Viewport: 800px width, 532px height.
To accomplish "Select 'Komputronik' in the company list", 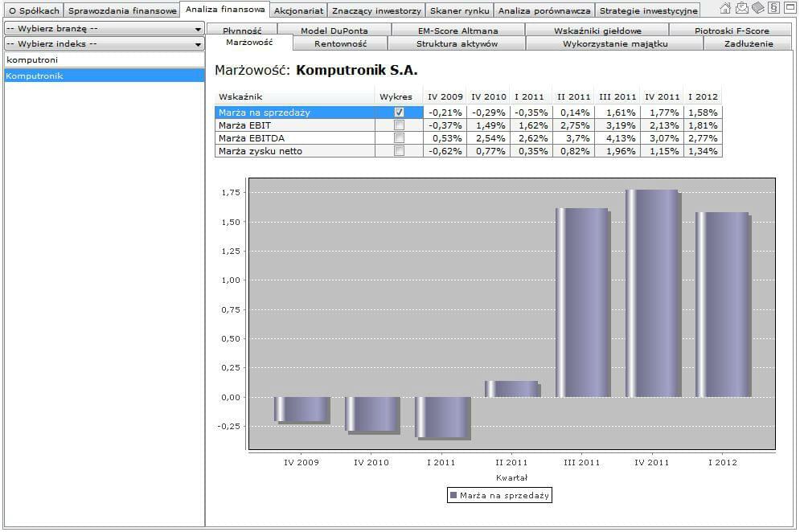I will coord(104,76).
